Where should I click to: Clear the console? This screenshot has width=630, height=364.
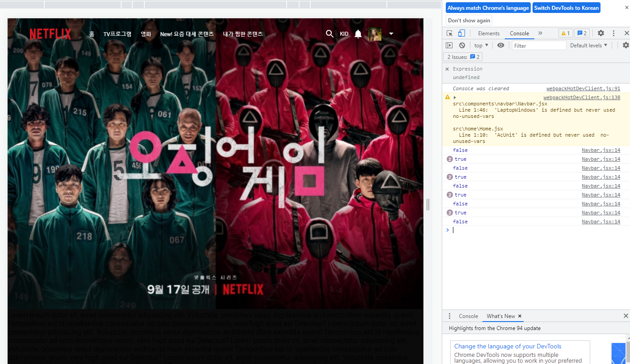pyautogui.click(x=462, y=46)
